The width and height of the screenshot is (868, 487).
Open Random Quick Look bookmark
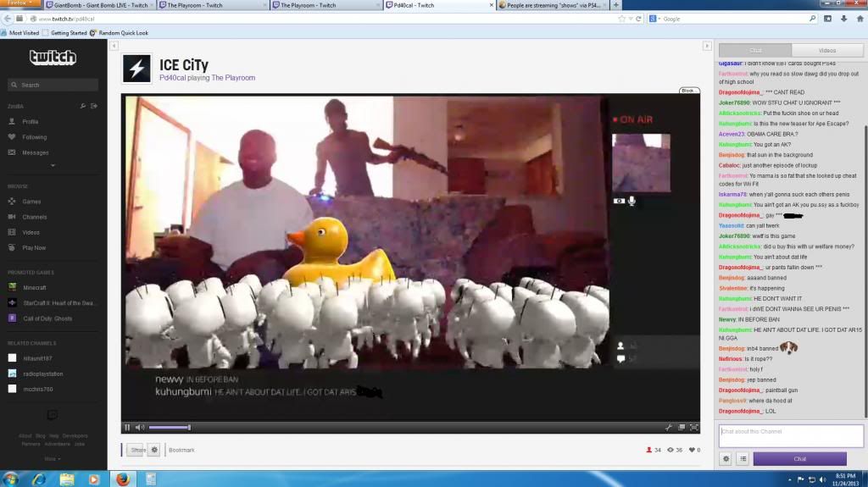tap(119, 33)
